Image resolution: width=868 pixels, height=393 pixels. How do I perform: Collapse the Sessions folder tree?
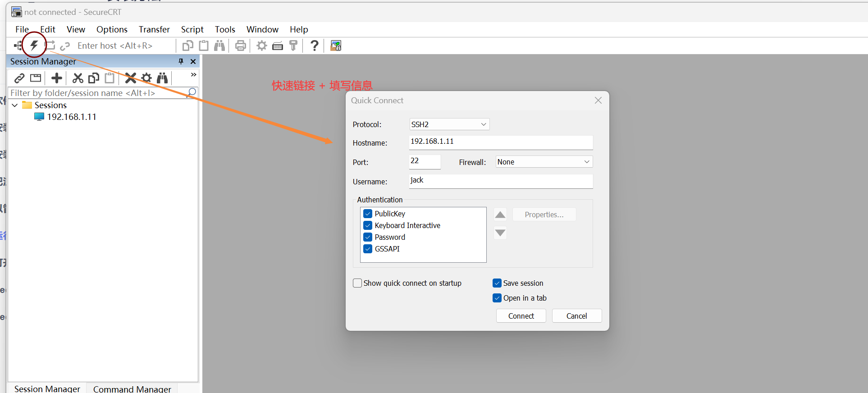coord(15,105)
